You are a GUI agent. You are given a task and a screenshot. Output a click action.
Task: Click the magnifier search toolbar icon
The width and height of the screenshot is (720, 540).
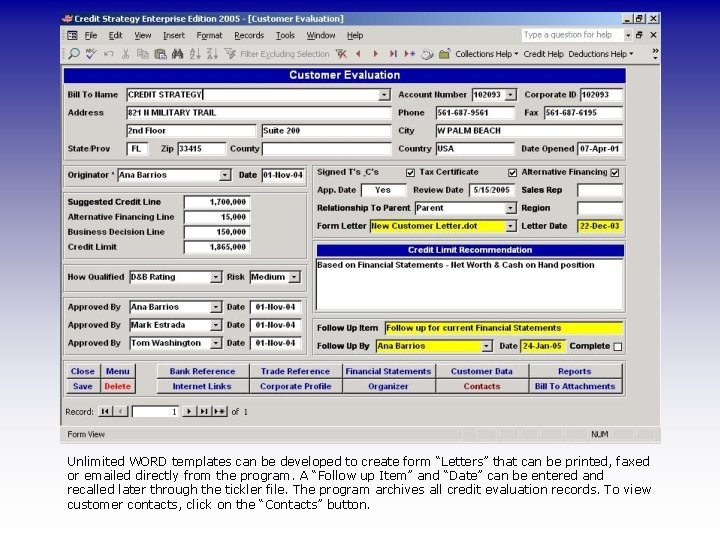pyautogui.click(x=73, y=54)
